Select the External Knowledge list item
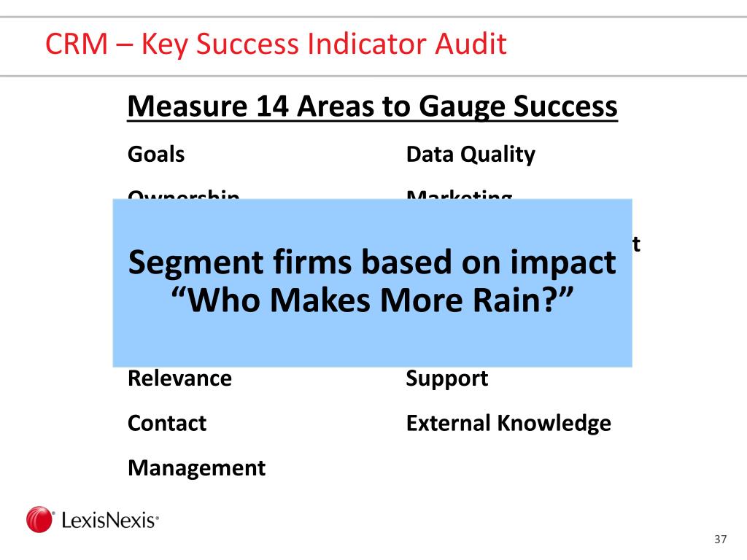This screenshot has height=560, width=747. [x=508, y=424]
